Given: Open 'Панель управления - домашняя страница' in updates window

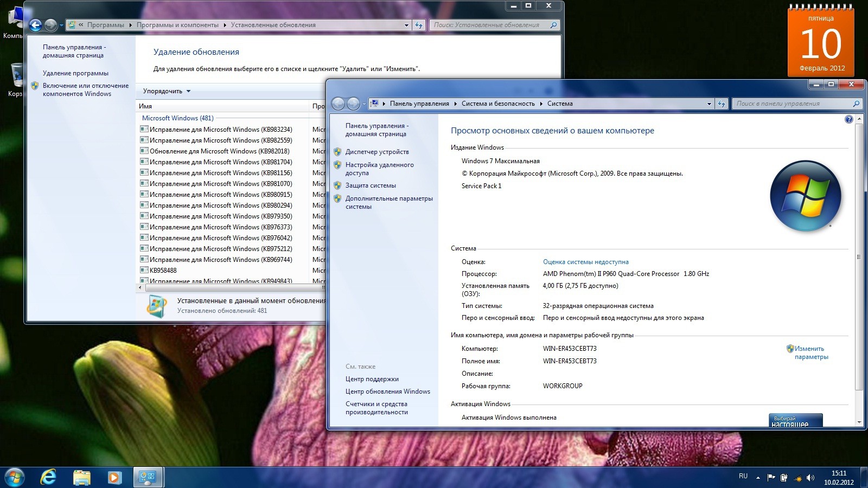Looking at the screenshot, I should tap(74, 51).
